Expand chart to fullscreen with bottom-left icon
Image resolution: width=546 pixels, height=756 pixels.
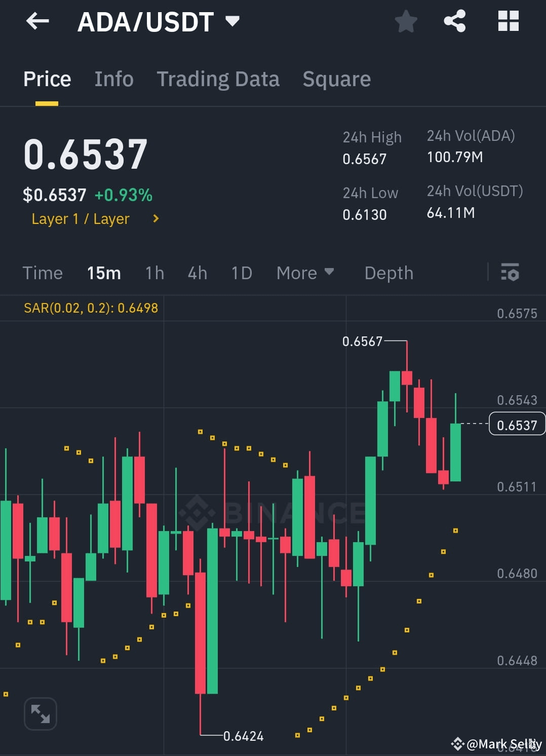(41, 713)
